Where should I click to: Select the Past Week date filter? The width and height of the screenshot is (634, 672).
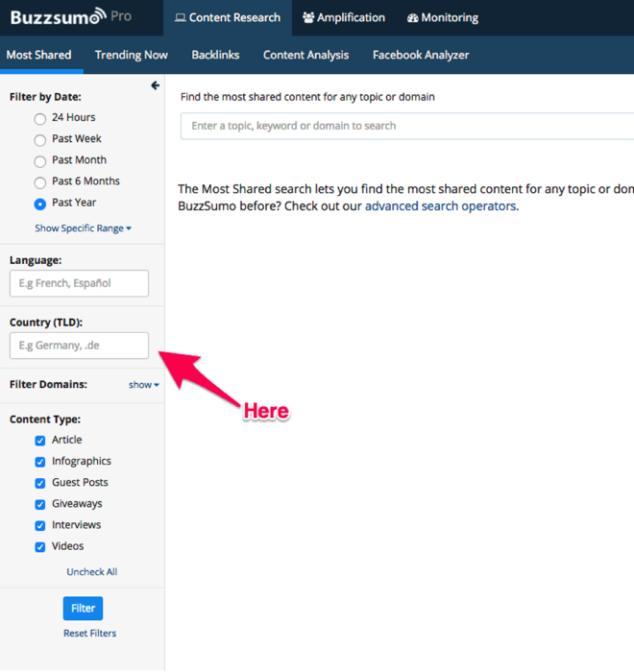(x=40, y=140)
